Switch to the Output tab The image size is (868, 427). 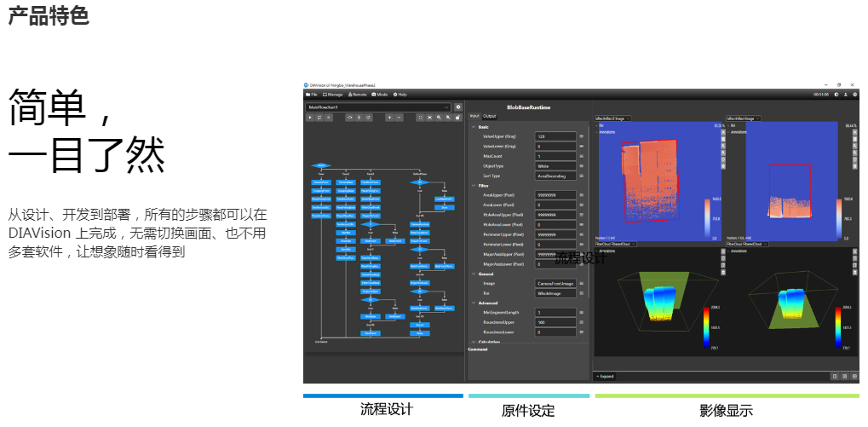[x=490, y=116]
